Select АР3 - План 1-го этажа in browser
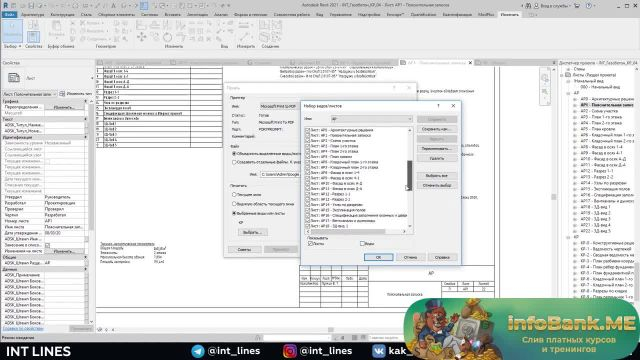The image size is (640, 360). [x=601, y=117]
